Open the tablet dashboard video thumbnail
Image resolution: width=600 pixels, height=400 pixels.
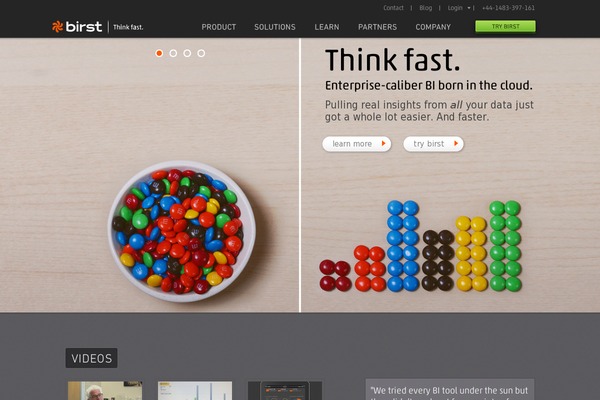click(285, 390)
